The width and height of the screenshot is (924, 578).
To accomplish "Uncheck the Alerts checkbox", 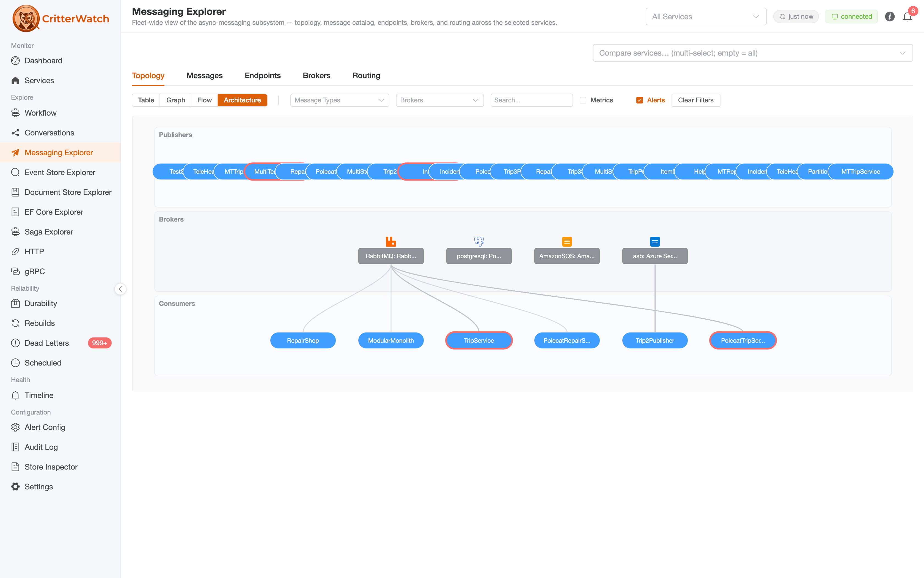I will 640,100.
